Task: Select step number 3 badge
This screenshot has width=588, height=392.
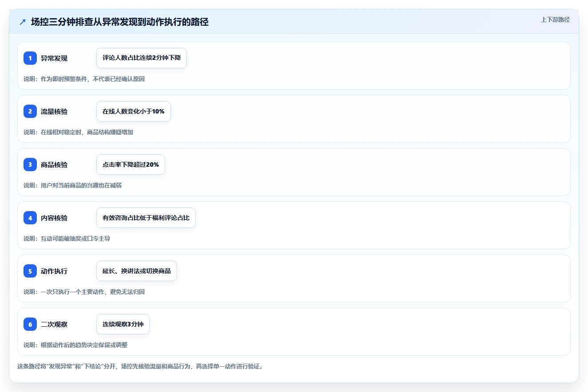Action: coord(30,165)
